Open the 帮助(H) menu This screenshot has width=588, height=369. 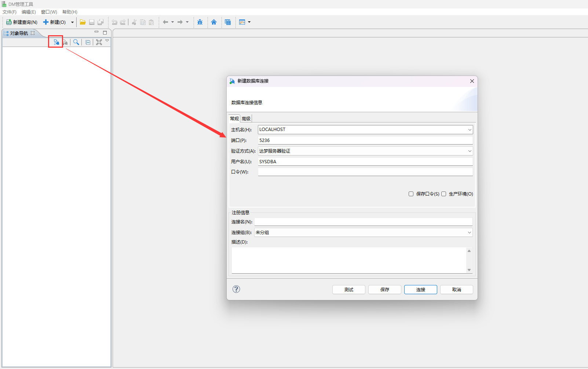point(70,12)
